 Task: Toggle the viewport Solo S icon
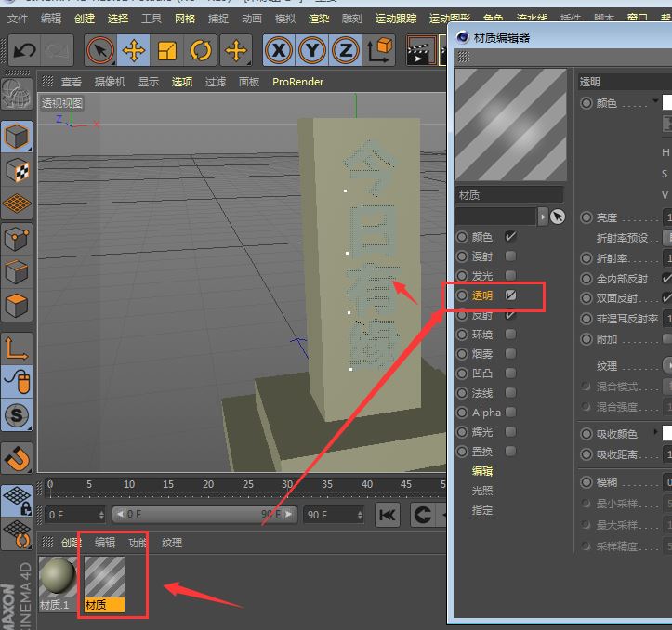point(17,414)
